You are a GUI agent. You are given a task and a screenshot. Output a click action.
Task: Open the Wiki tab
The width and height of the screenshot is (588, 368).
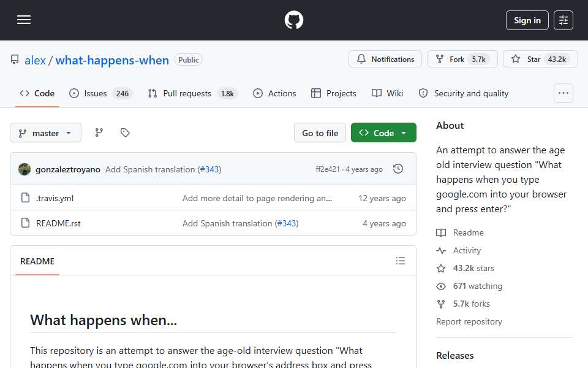coord(387,93)
